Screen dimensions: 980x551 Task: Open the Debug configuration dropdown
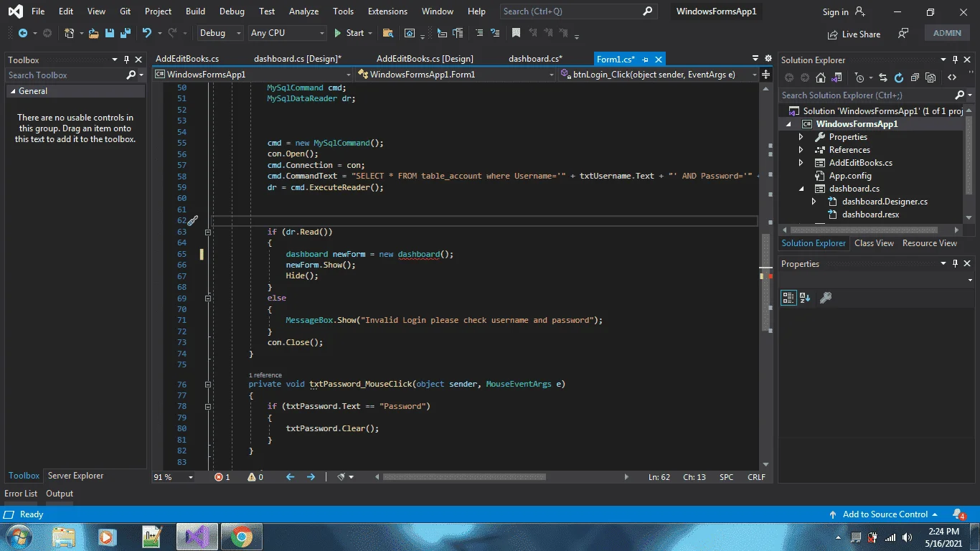pos(220,33)
